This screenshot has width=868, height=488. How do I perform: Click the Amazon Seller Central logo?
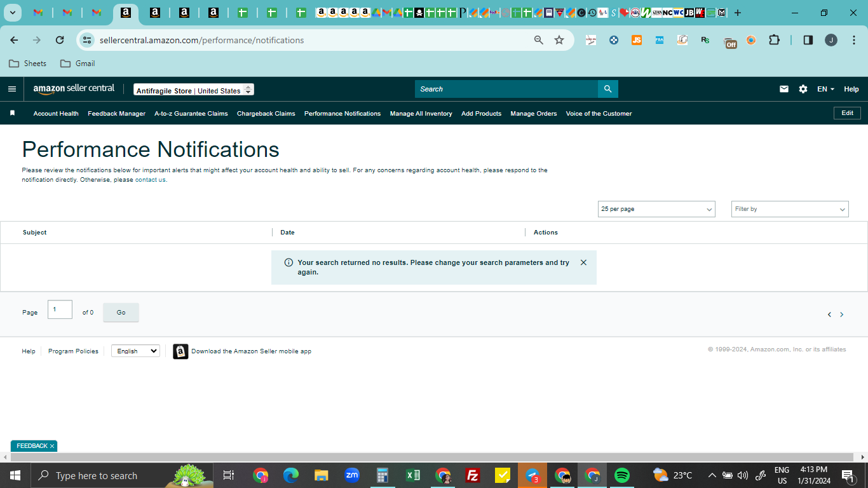coord(74,89)
